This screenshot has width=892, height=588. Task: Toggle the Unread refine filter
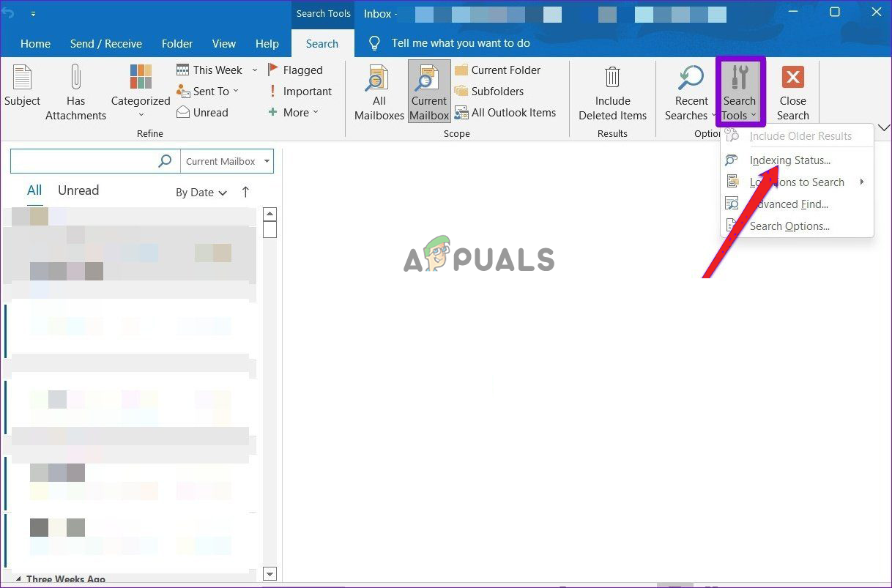[x=202, y=113]
